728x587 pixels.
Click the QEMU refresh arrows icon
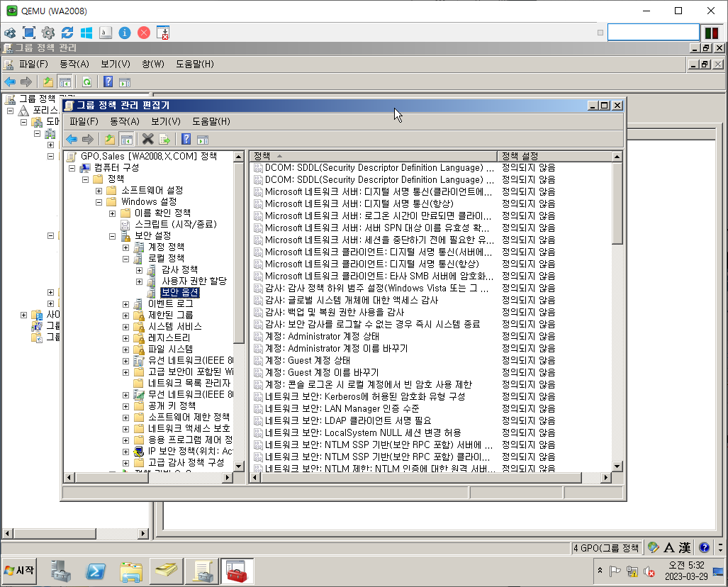(67, 33)
